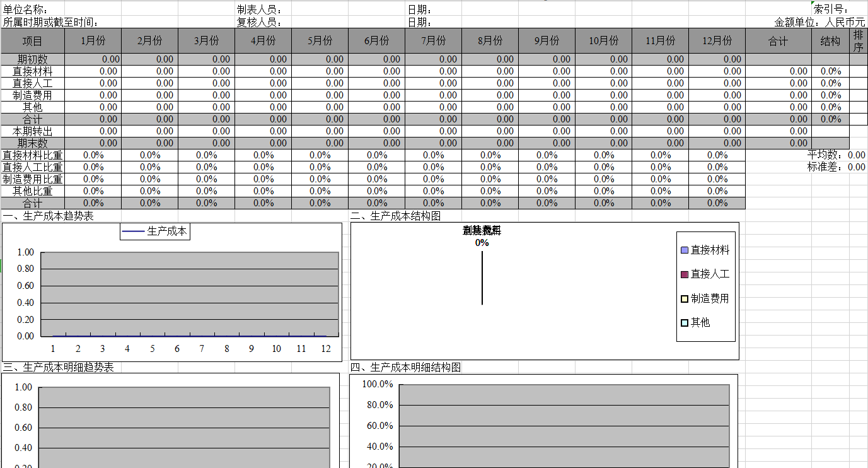The image size is (868, 468).
Task: Select the 生产成本 legend in trend chart
Action: click(155, 231)
